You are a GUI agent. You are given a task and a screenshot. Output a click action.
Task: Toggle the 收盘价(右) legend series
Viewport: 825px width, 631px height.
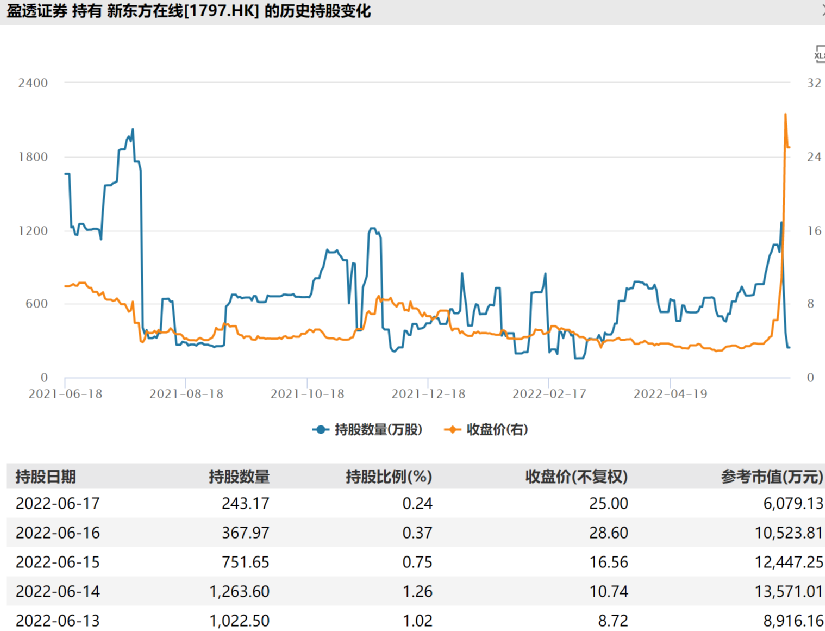[x=486, y=429]
